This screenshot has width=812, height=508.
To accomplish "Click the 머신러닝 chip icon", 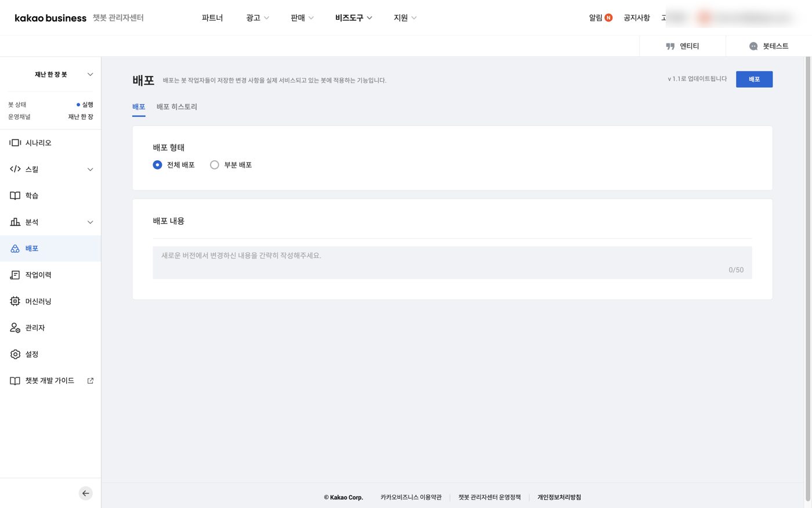I will click(15, 301).
